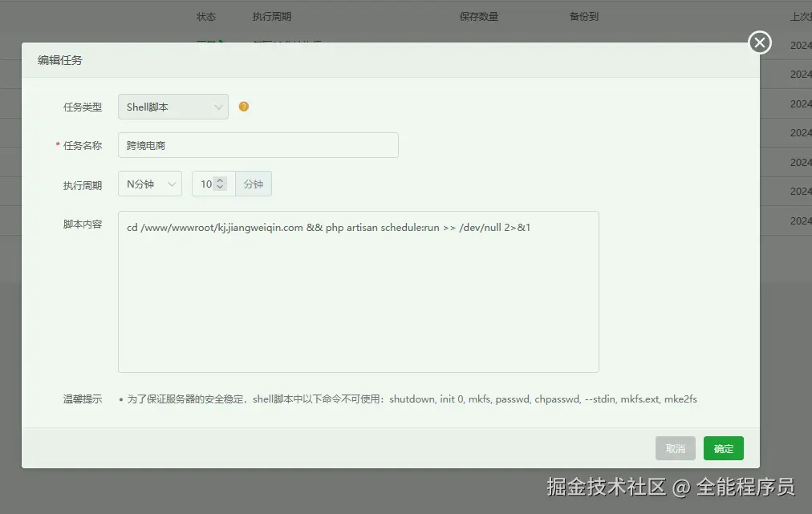The width and height of the screenshot is (812, 514).
Task: Open the N分钟 execution cycle dropdown
Action: pos(150,184)
